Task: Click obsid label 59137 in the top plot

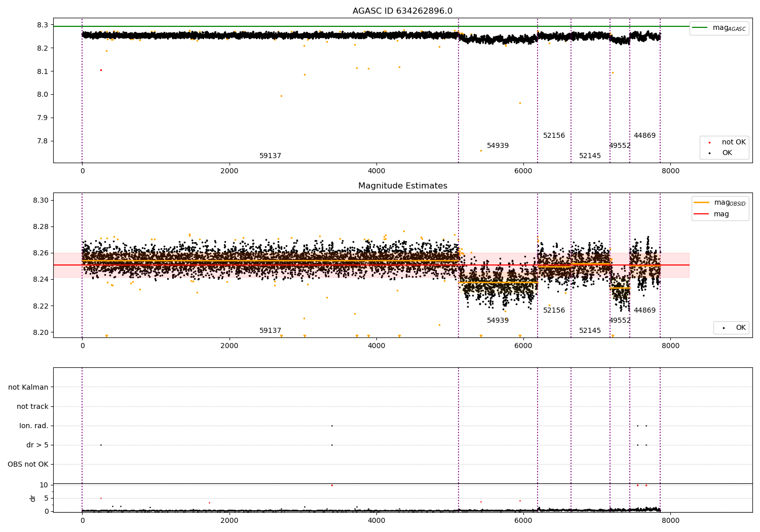Action: (270, 156)
